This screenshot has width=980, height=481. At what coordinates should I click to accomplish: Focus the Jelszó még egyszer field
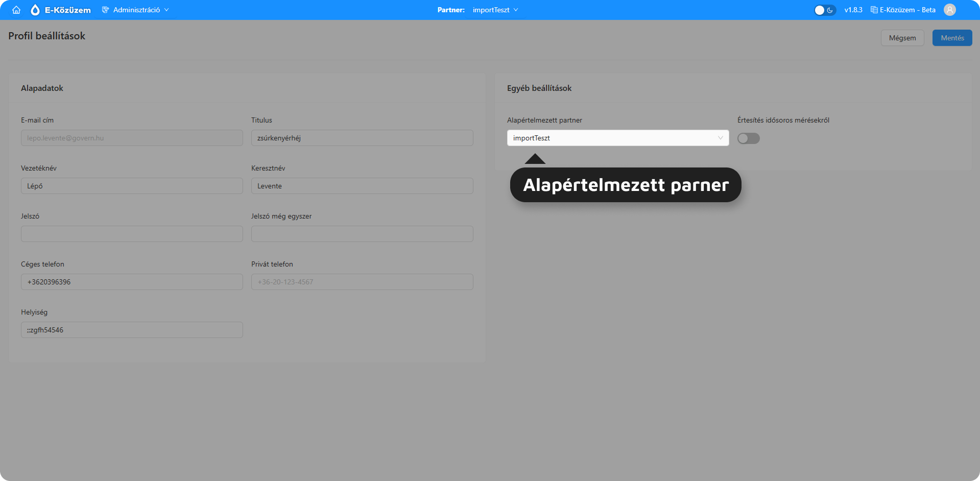coord(362,234)
